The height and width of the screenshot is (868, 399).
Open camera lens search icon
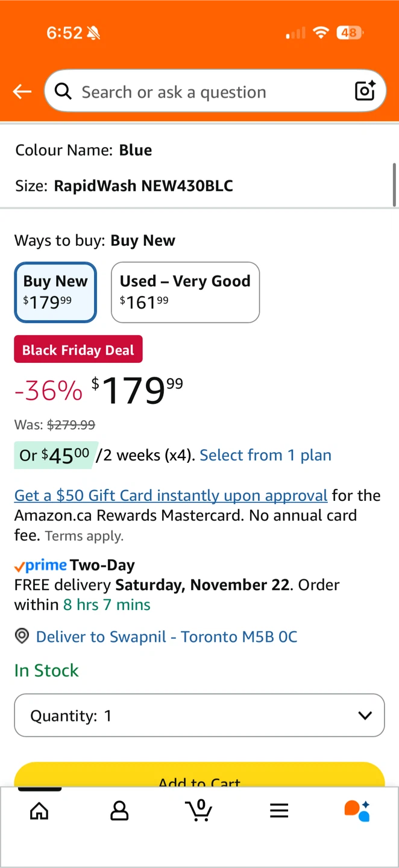tap(365, 91)
